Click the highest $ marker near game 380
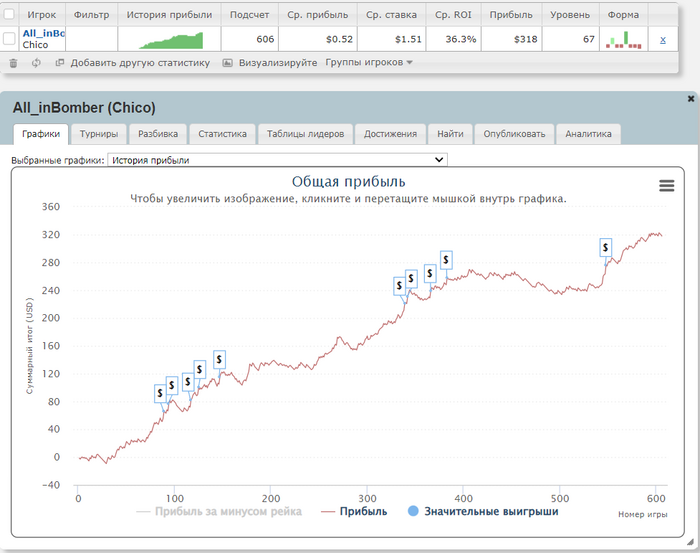The width and height of the screenshot is (700, 553). pyautogui.click(x=446, y=260)
